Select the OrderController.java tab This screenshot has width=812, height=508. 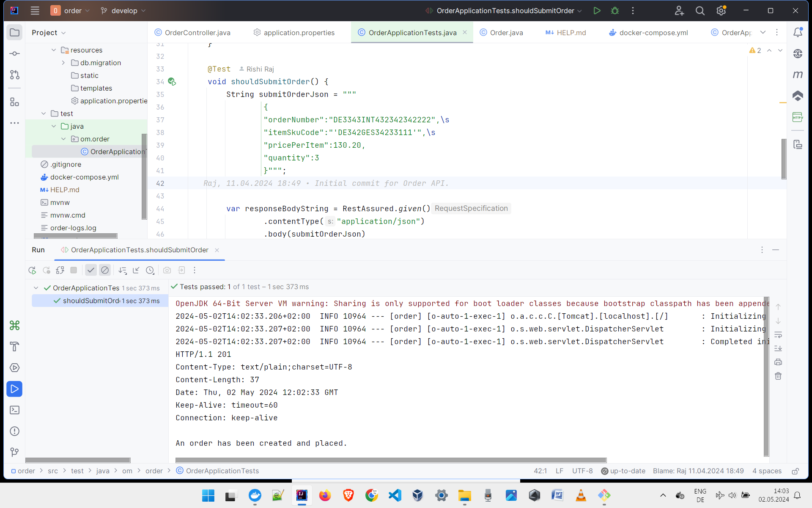coord(197,32)
